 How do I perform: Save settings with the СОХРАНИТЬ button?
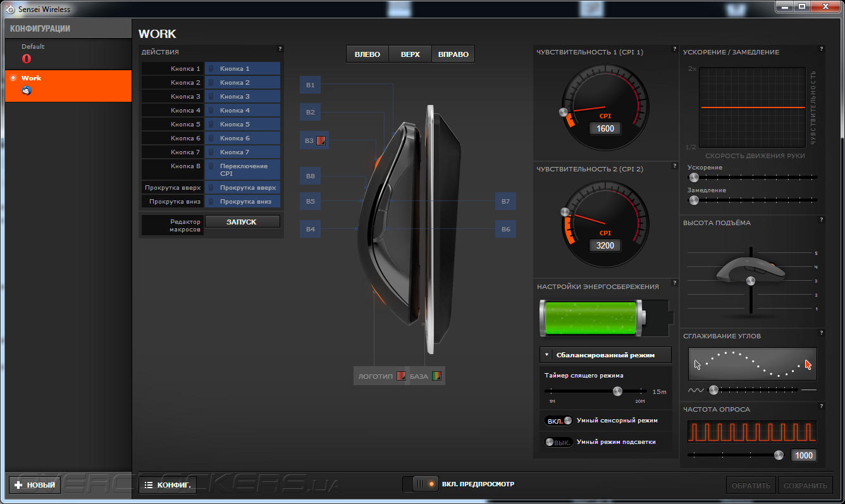805,486
